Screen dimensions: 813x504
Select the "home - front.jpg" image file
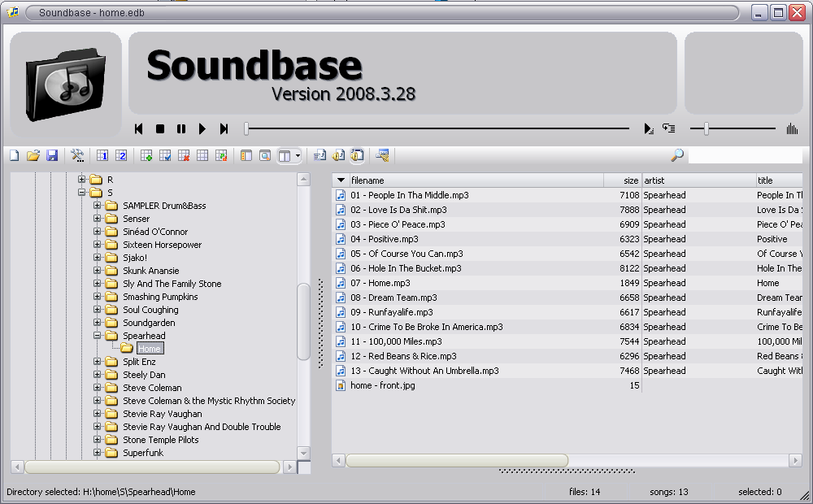[383, 385]
